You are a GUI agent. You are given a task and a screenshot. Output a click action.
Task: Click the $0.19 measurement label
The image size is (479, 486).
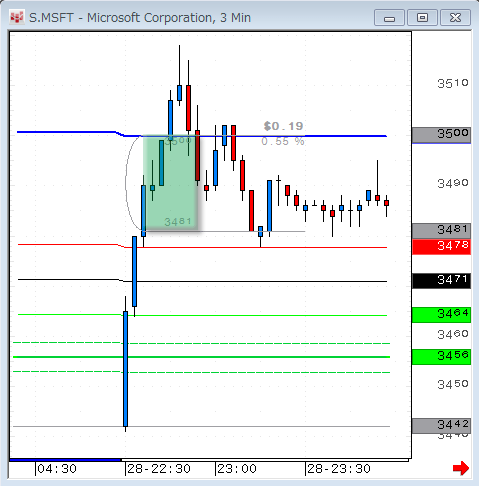[x=283, y=126]
